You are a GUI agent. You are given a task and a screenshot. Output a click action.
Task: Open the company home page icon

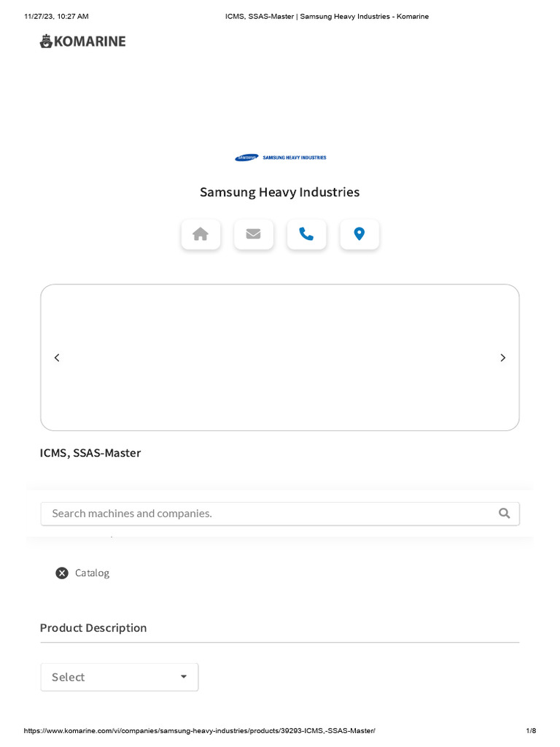pos(201,234)
